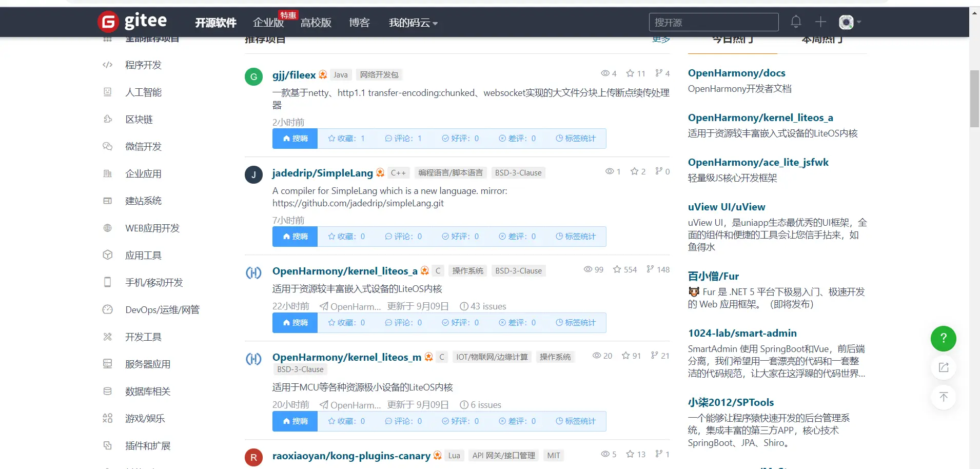This screenshot has width=980, height=469.
Task: Click 差评 on gjj/fileex toolbar
Action: [517, 139]
